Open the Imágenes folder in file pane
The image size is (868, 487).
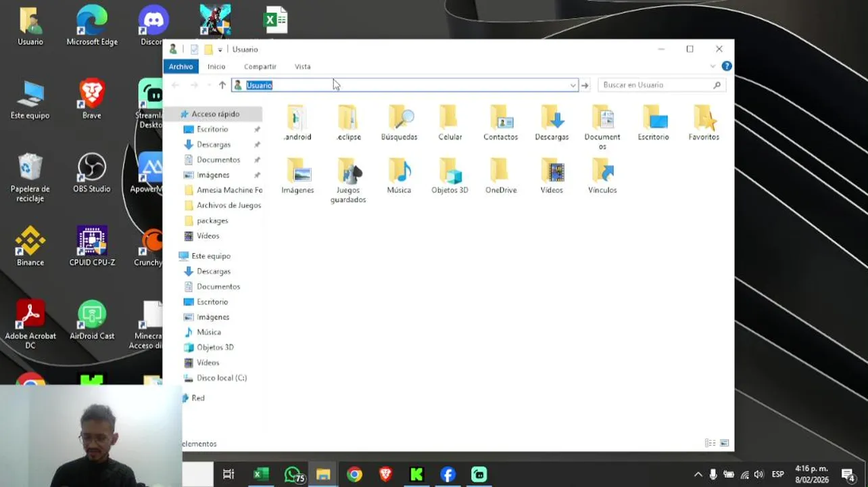(297, 176)
